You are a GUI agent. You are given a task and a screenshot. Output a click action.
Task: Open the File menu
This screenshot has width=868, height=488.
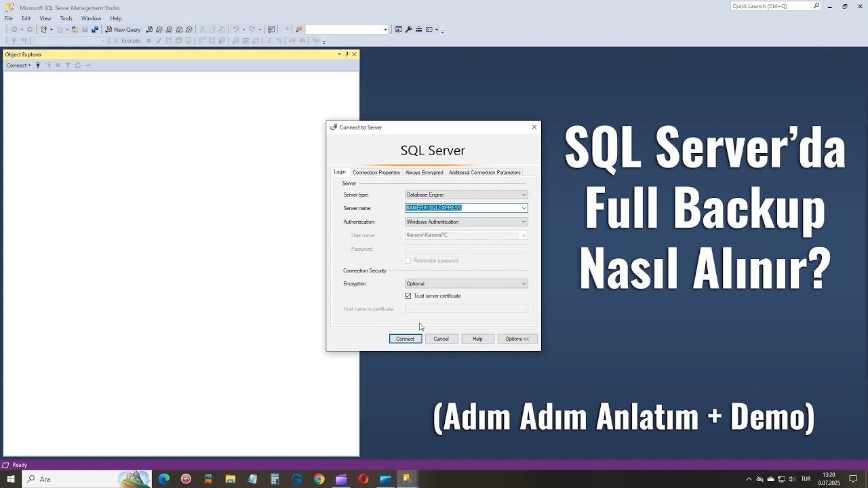[x=9, y=18]
